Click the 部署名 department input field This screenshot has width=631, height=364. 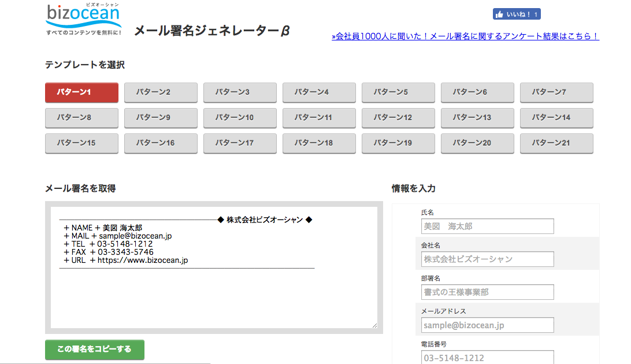[x=487, y=292]
